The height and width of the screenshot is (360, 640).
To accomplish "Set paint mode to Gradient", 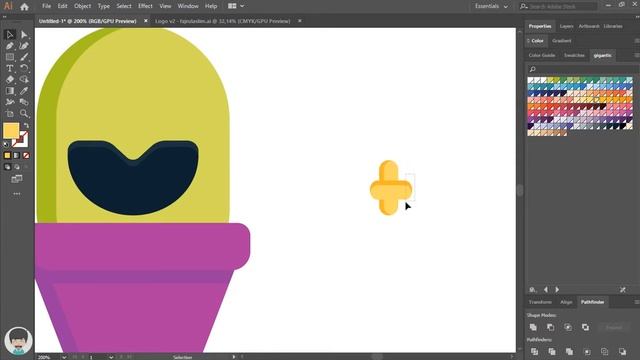I will [x=16, y=156].
